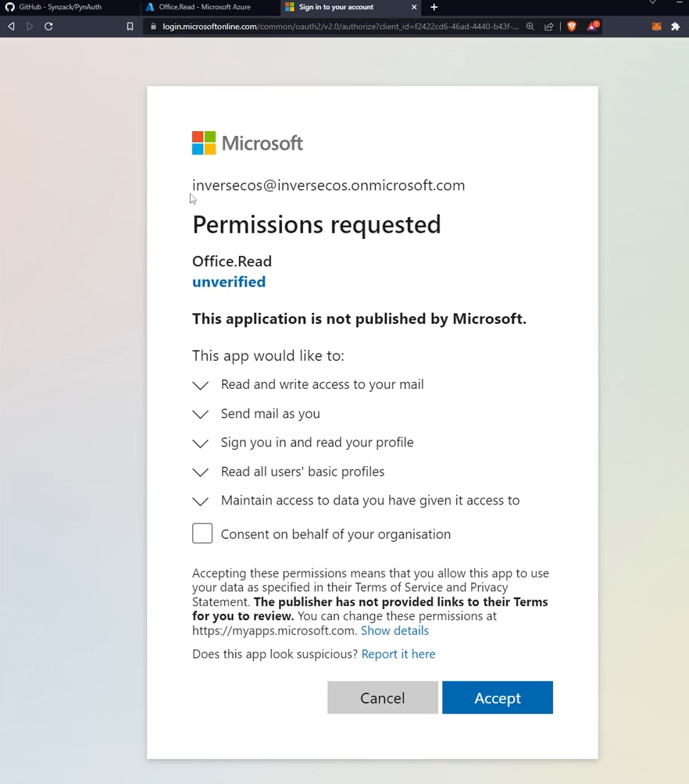Click the browser back arrow
The width and height of the screenshot is (689, 784).
click(11, 27)
